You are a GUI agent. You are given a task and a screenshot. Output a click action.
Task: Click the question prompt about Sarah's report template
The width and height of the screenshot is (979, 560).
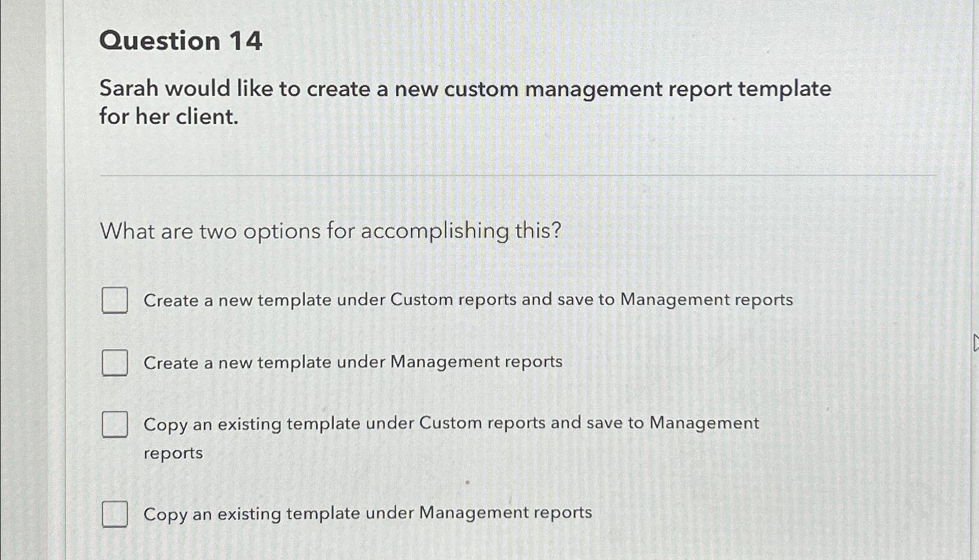tap(466, 88)
